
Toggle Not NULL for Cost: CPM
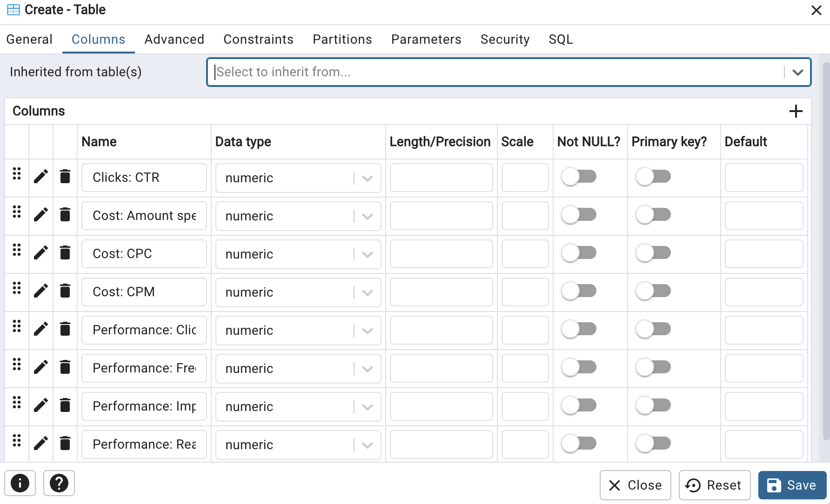(x=579, y=291)
